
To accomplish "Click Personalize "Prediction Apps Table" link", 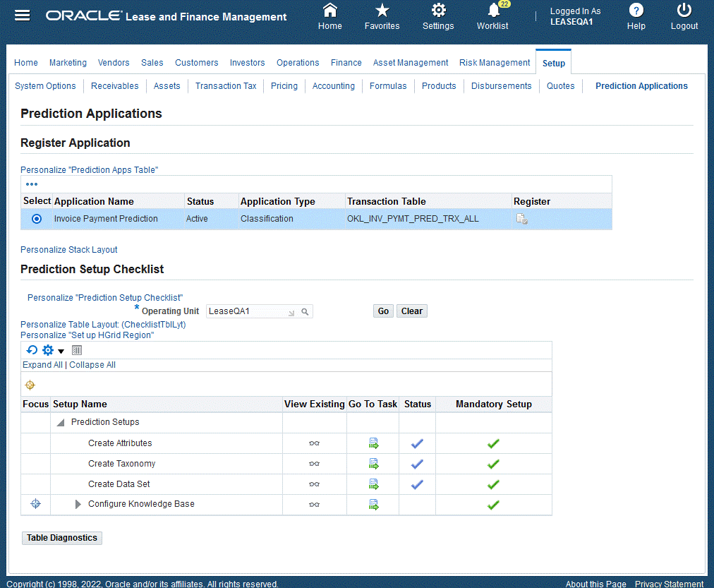I will pos(89,170).
